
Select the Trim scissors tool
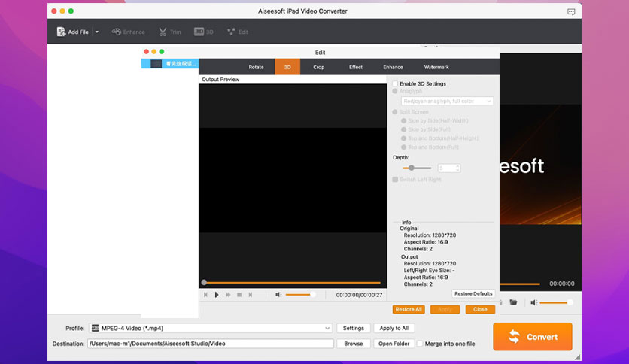click(x=170, y=32)
